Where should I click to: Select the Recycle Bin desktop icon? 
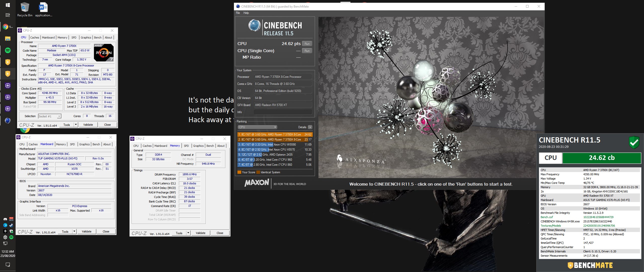click(x=25, y=10)
